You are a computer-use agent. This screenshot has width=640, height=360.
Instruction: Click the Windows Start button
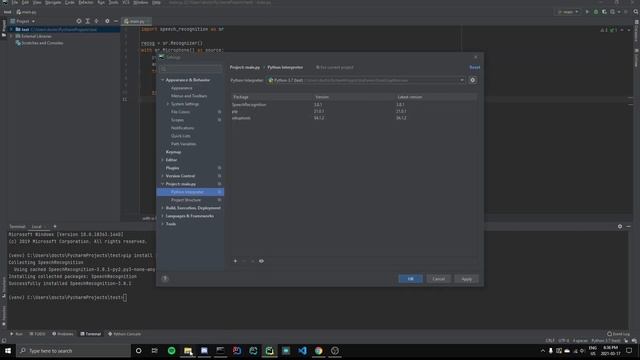(8, 351)
